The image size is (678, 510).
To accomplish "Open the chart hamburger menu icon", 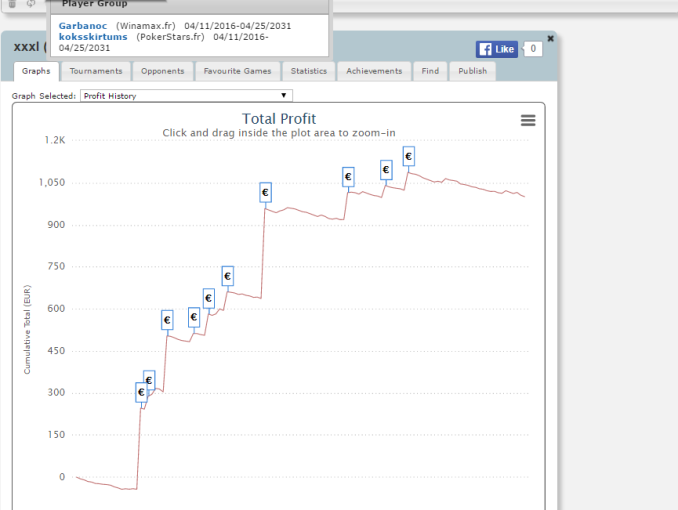I will (x=528, y=120).
